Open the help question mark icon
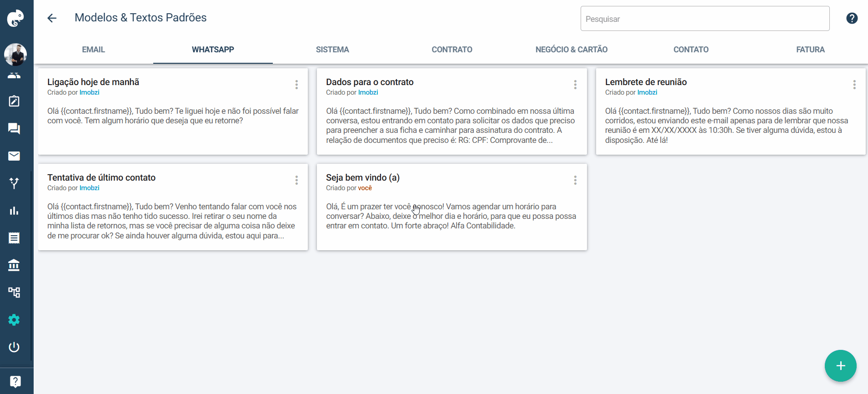 pyautogui.click(x=852, y=18)
